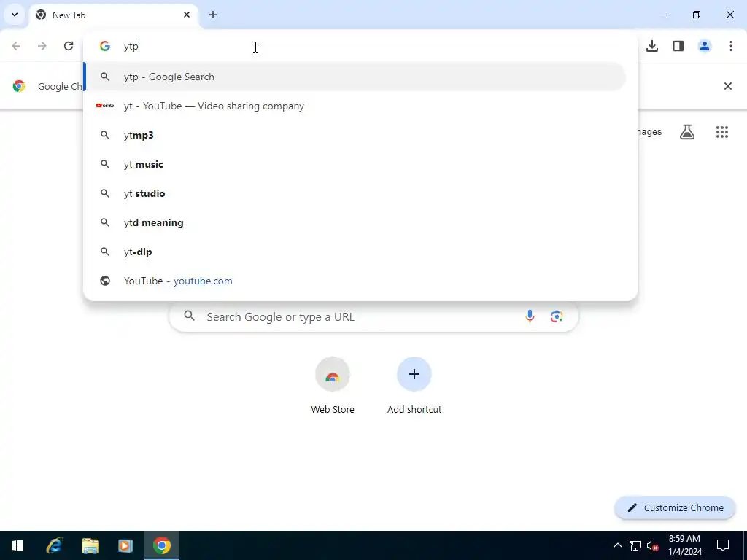Start voice search with microphone icon
Image resolution: width=747 pixels, height=560 pixels.
click(530, 316)
